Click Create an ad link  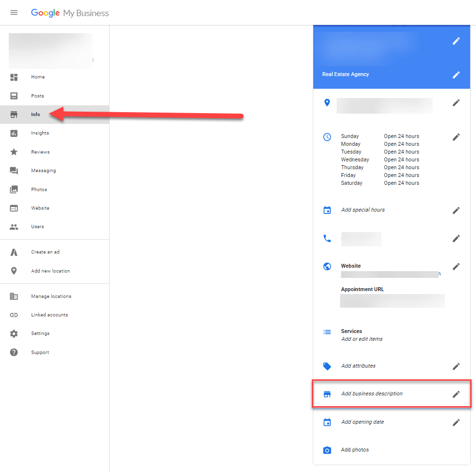pyautogui.click(x=45, y=252)
